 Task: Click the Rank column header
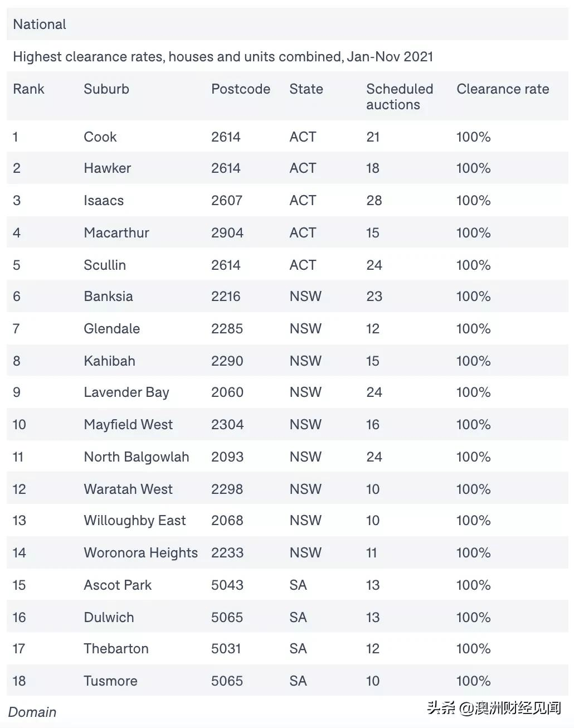pyautogui.click(x=28, y=89)
